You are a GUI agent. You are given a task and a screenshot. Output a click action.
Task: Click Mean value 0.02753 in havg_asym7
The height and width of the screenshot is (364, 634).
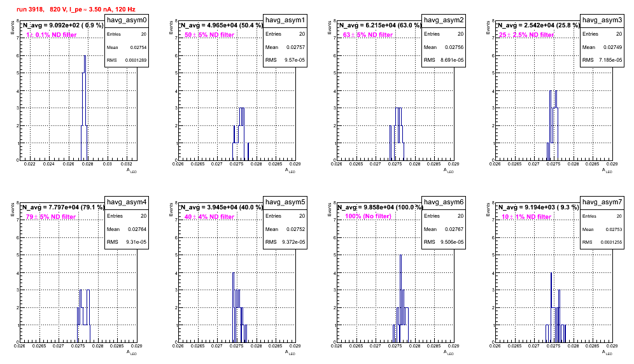point(614,229)
